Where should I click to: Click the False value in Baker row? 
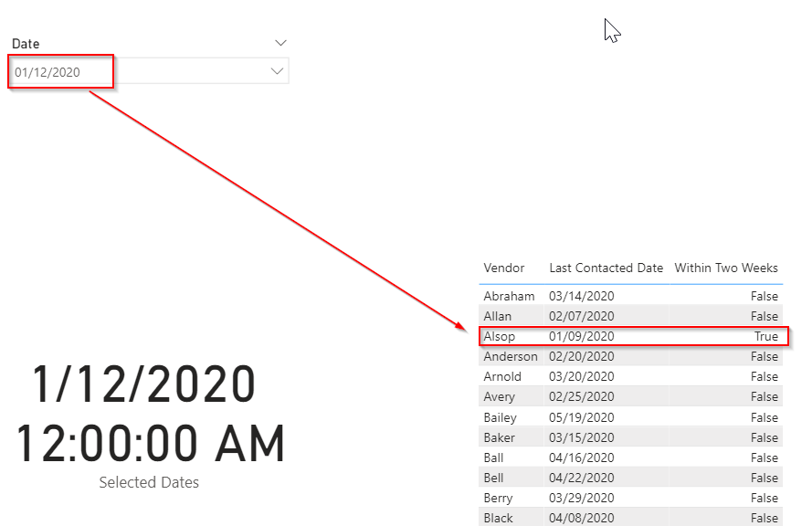tap(765, 438)
